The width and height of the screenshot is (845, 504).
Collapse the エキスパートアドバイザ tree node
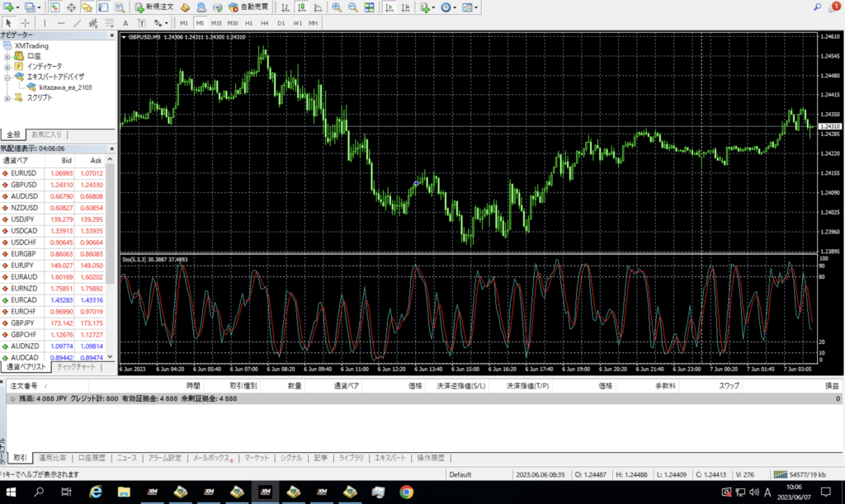point(7,77)
